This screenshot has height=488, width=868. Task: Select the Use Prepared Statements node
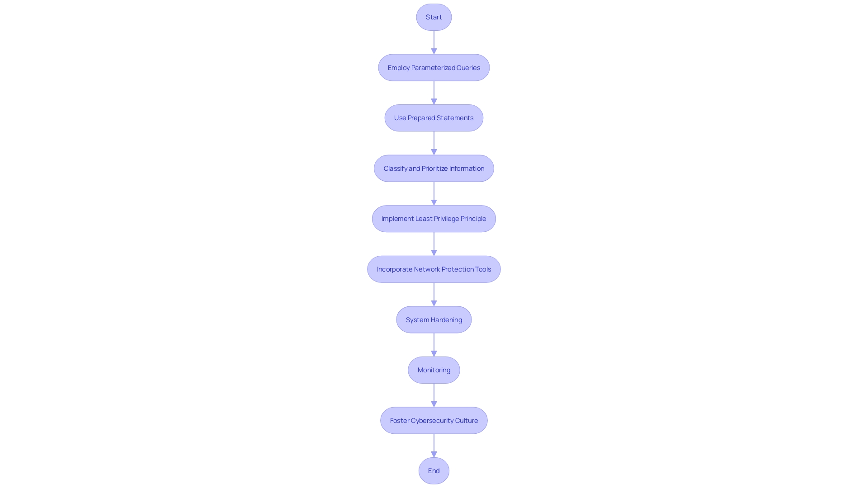tap(434, 117)
